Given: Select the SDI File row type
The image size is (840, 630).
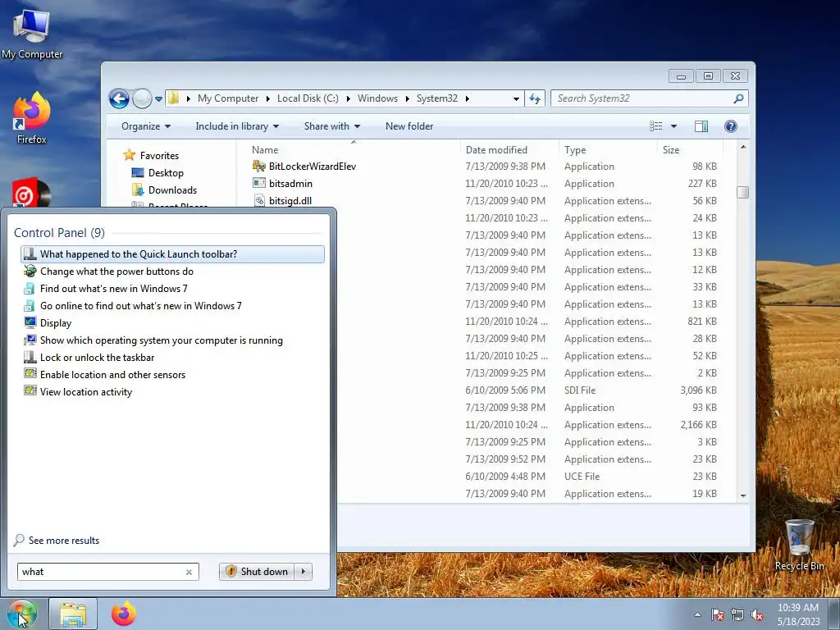Looking at the screenshot, I should point(580,390).
